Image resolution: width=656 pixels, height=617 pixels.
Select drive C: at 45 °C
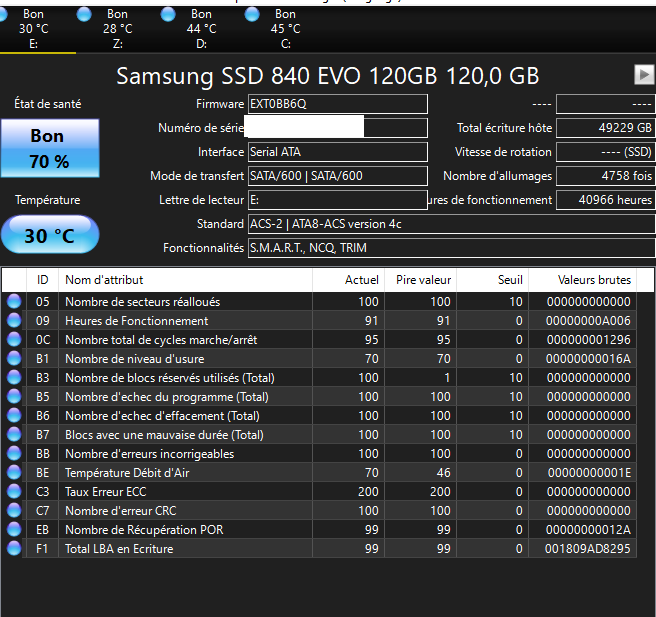[x=285, y=28]
